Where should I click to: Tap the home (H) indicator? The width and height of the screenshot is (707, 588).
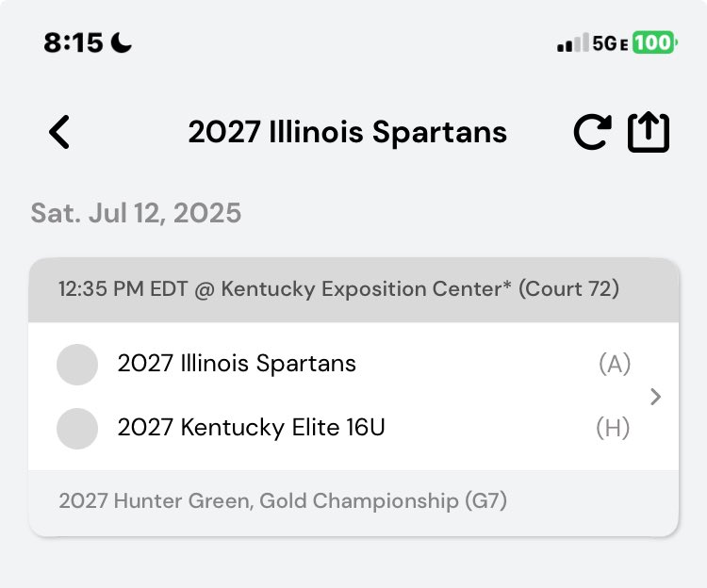pos(613,428)
